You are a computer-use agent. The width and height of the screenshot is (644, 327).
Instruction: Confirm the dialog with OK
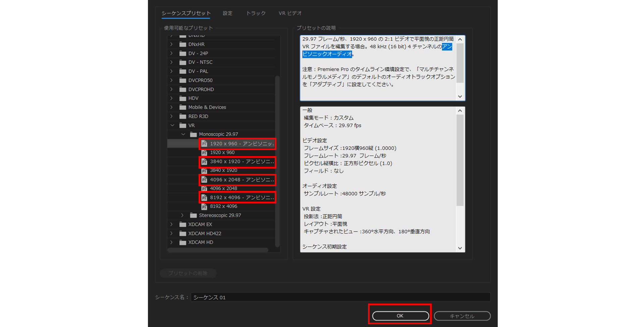pyautogui.click(x=400, y=316)
